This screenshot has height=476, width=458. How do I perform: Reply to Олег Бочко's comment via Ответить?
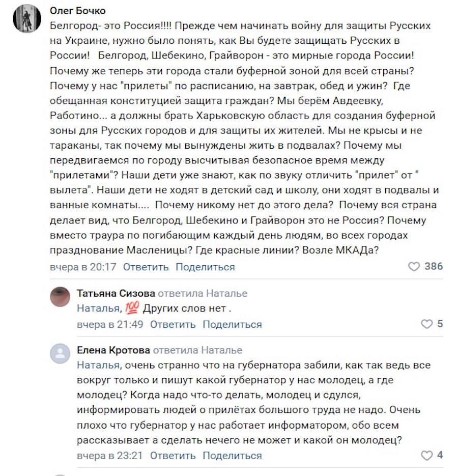(x=146, y=267)
